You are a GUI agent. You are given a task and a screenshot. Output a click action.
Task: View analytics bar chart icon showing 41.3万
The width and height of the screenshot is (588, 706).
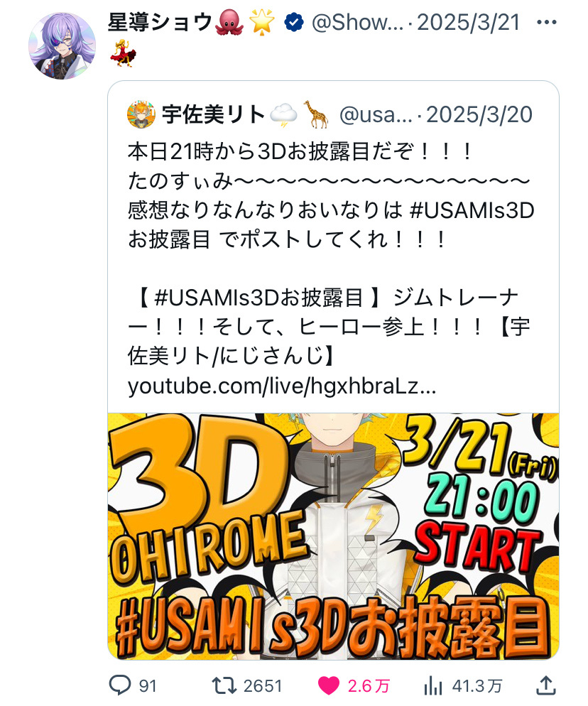[x=432, y=685]
